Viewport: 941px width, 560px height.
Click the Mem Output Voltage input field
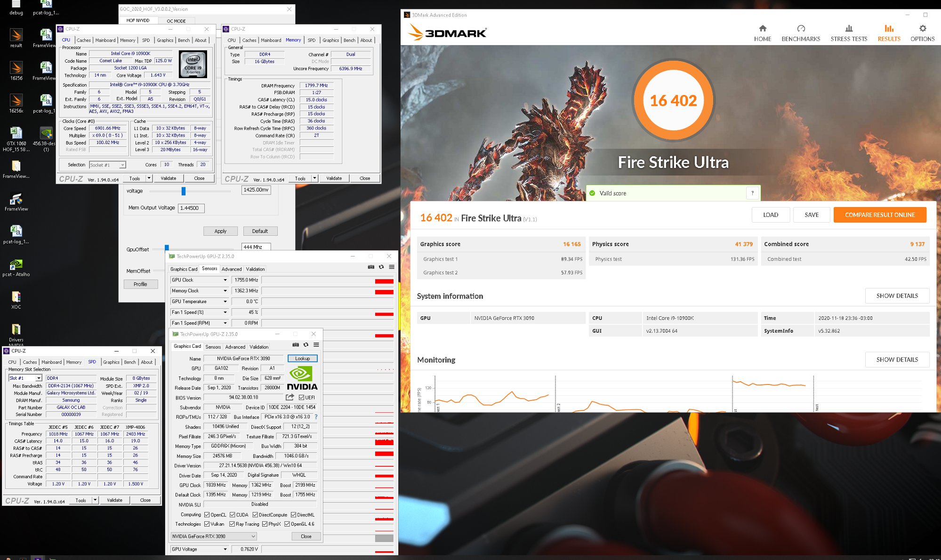[191, 208]
